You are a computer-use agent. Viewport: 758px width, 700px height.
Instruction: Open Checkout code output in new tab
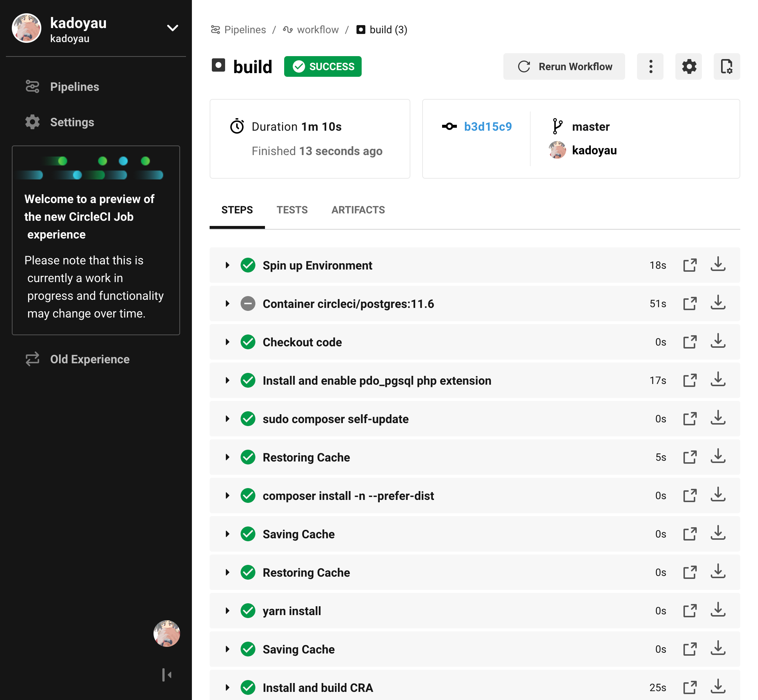[x=689, y=342]
